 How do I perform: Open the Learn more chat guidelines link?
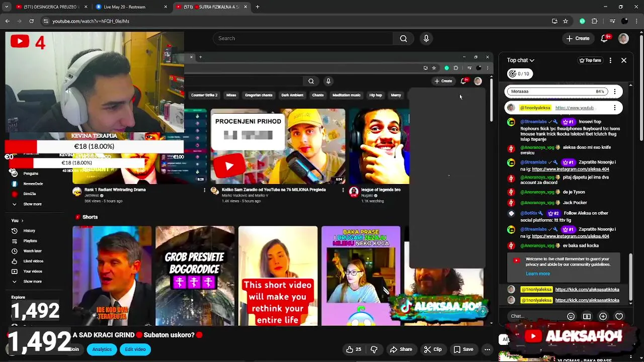click(x=538, y=274)
